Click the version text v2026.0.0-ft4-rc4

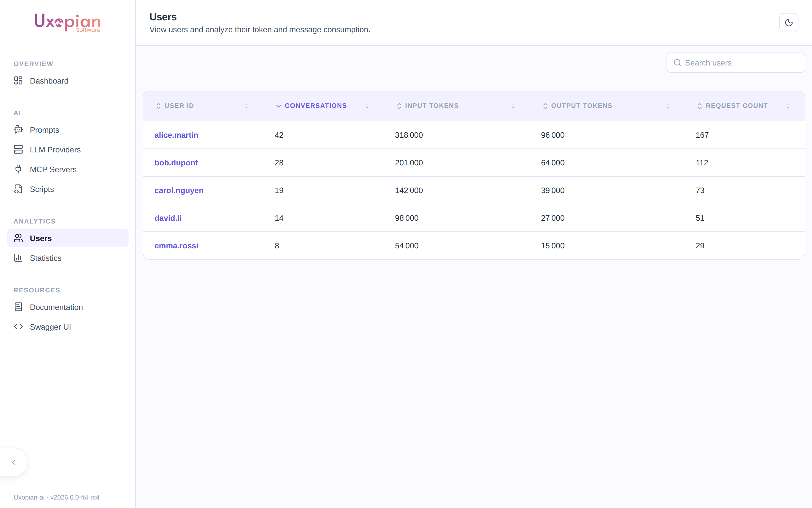(75, 497)
